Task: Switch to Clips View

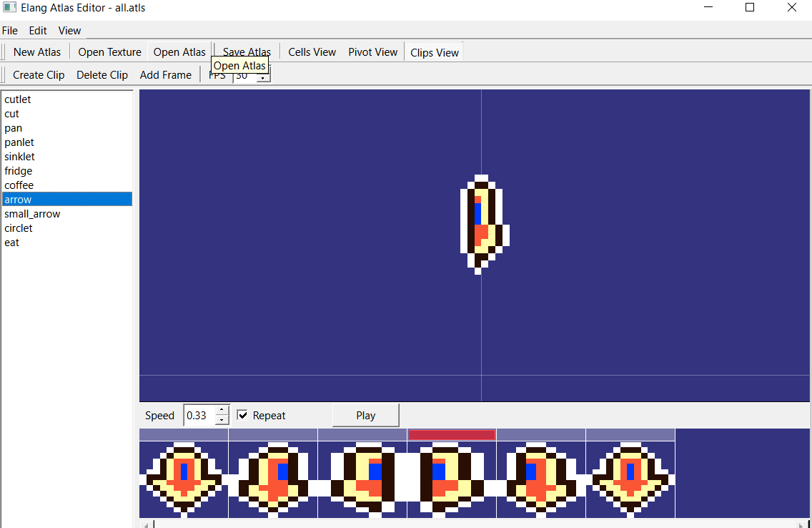Action: click(435, 52)
